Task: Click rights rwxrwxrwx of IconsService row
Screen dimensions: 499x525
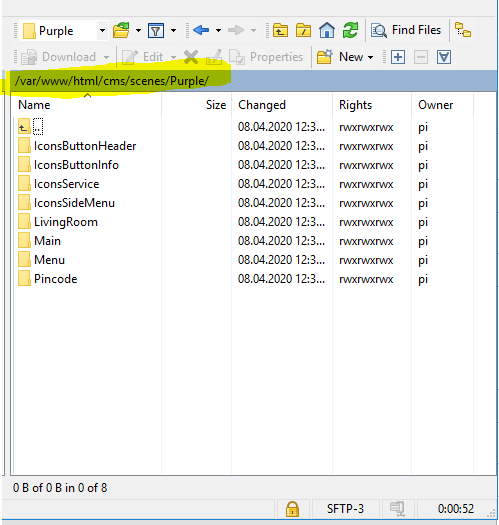Action: pos(366,184)
